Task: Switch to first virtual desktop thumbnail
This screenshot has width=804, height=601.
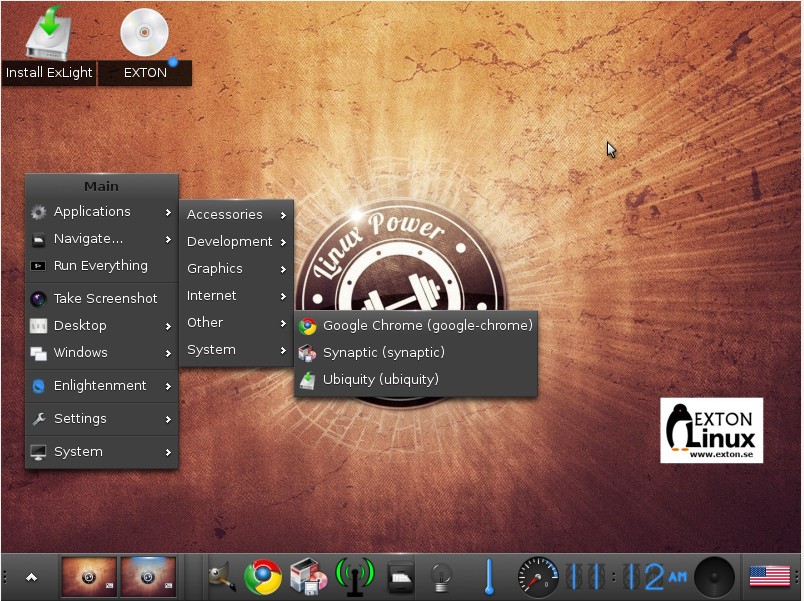Action: pyautogui.click(x=89, y=577)
